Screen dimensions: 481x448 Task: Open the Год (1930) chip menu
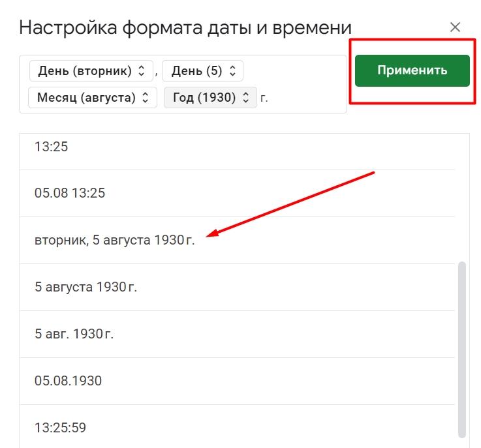tap(203, 98)
